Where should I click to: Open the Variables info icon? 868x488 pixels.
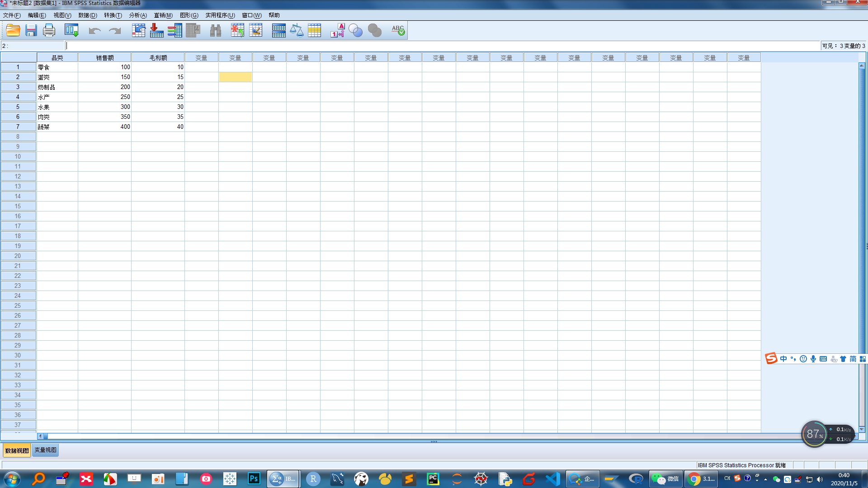tap(175, 31)
